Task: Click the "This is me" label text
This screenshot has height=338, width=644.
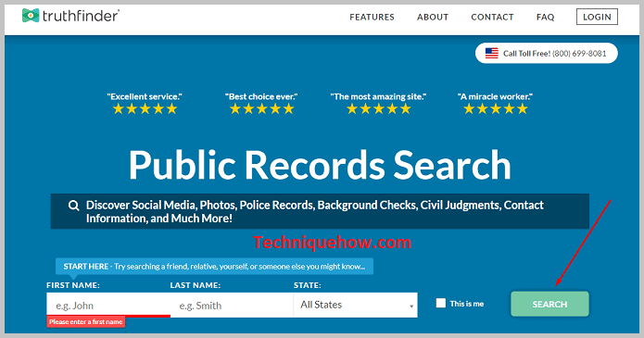Action: pos(467,304)
